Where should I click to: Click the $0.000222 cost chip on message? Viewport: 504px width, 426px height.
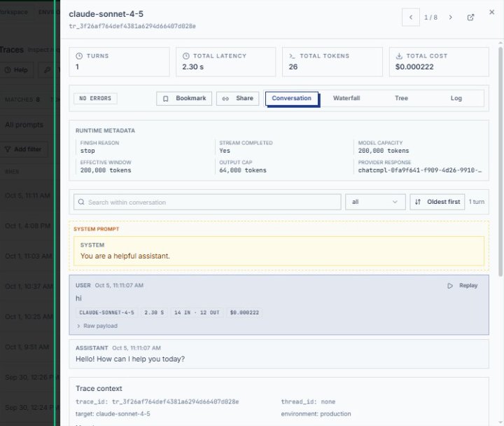tap(244, 312)
